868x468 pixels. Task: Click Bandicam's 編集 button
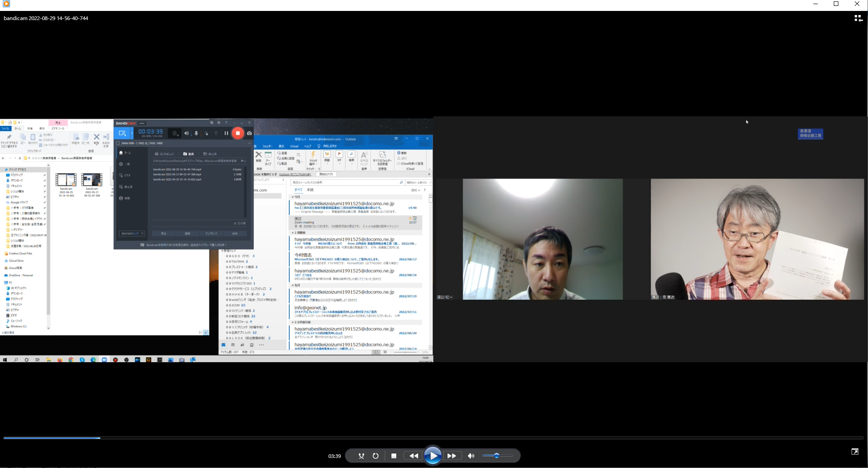[x=187, y=234]
